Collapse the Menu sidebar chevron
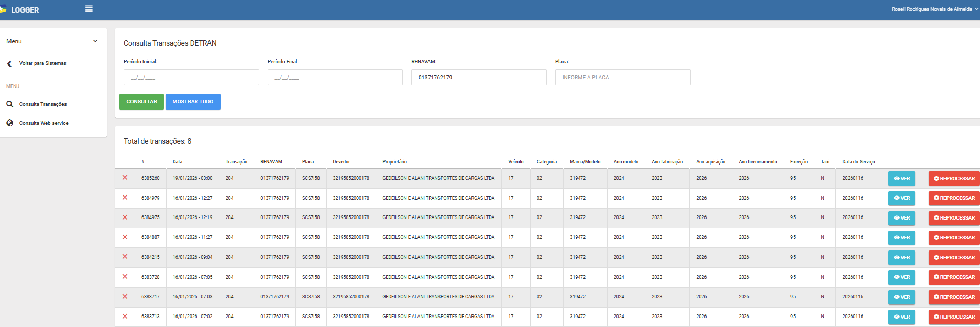This screenshot has height=327, width=980. 95,41
